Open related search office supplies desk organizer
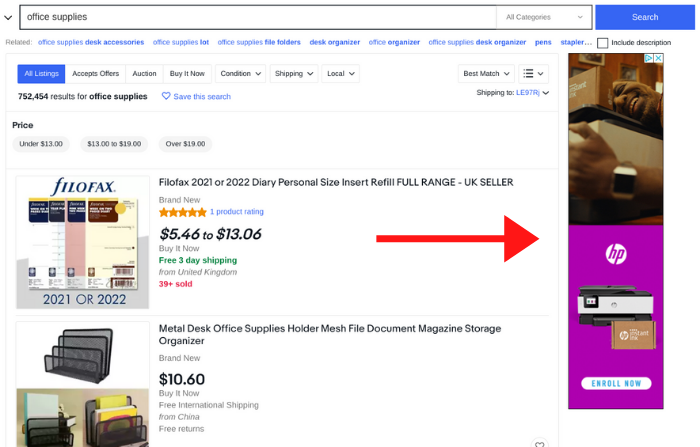The image size is (700, 447). click(x=477, y=42)
